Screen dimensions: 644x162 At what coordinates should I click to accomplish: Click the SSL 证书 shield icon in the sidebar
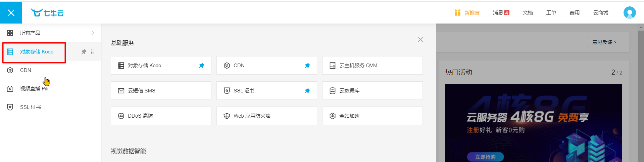tap(10, 107)
